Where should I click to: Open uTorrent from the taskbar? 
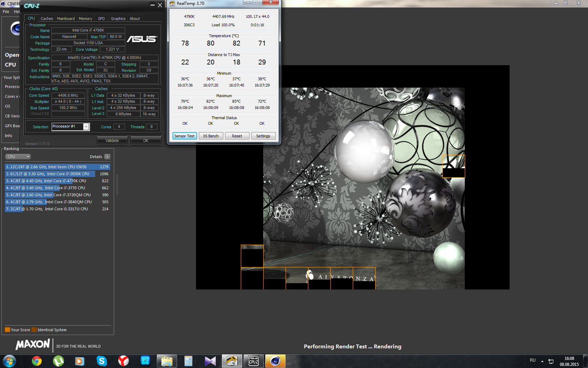click(x=58, y=361)
